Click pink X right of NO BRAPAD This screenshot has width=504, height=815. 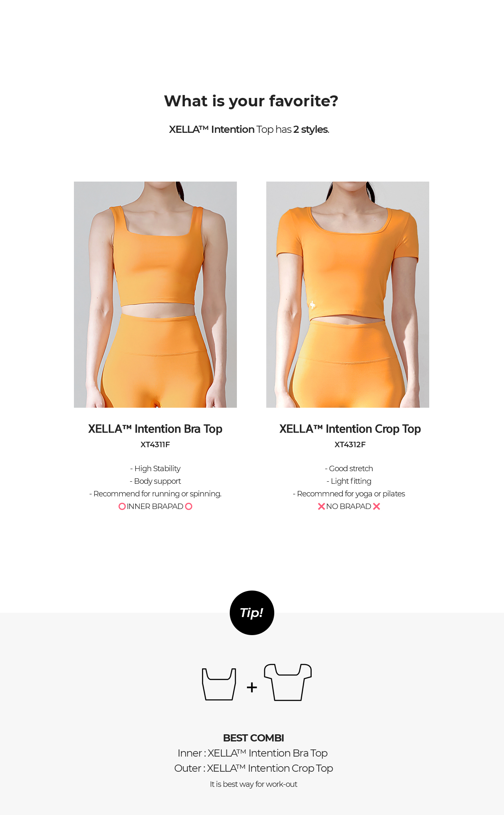[x=376, y=506]
